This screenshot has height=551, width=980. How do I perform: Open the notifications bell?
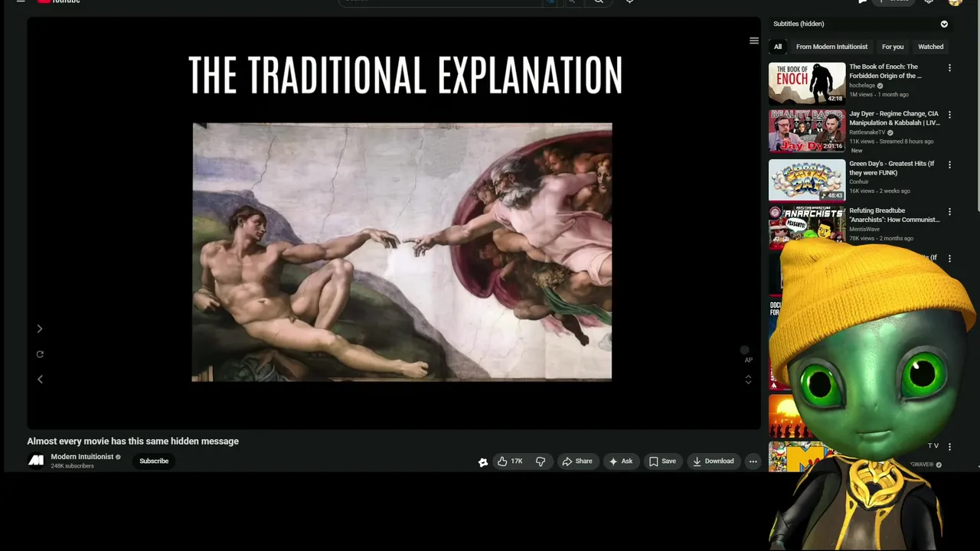(929, 2)
